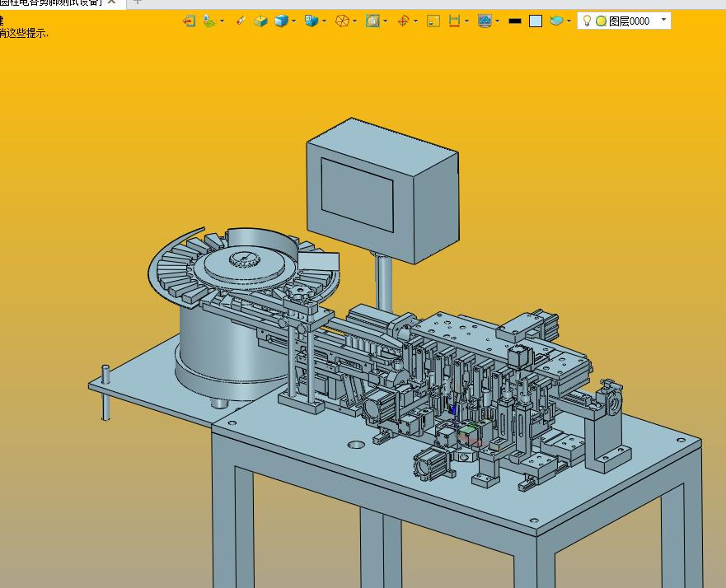Click the red wireframe polygon icon

342,21
